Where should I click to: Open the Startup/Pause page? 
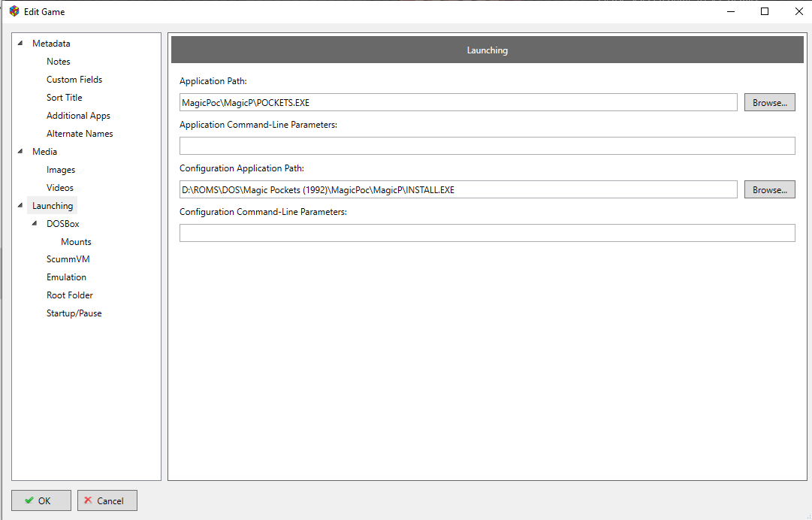(x=74, y=313)
